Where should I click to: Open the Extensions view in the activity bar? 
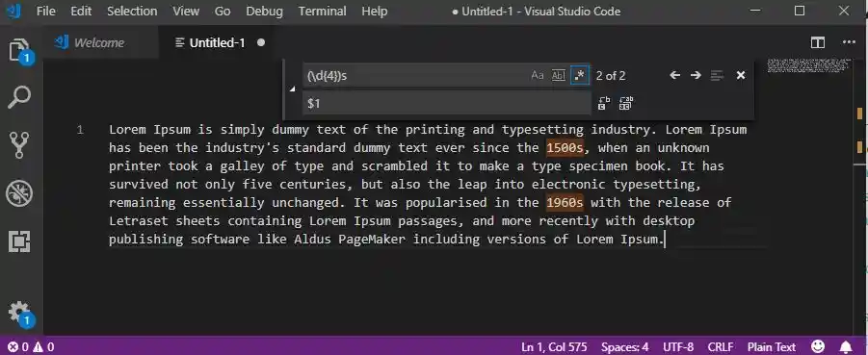19,241
